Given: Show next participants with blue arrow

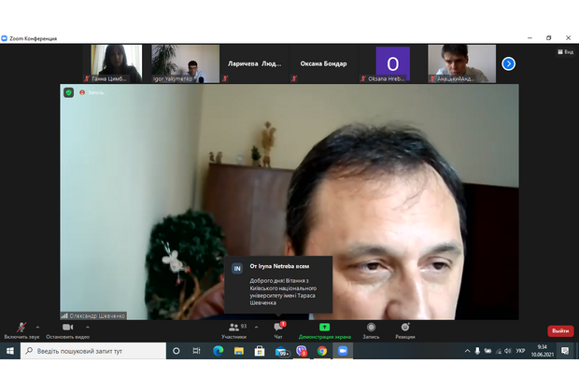Looking at the screenshot, I should click(x=508, y=63).
